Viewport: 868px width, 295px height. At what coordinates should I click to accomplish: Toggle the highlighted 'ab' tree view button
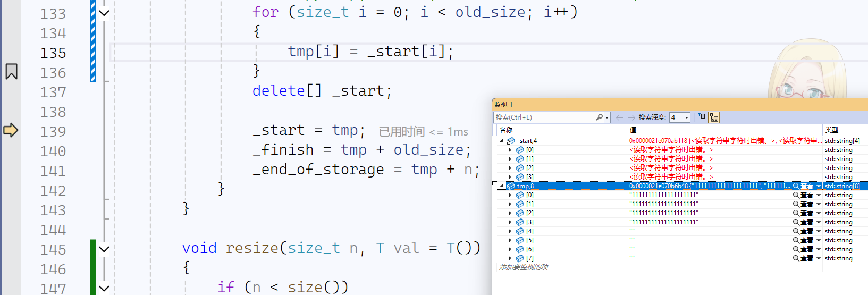point(714,117)
